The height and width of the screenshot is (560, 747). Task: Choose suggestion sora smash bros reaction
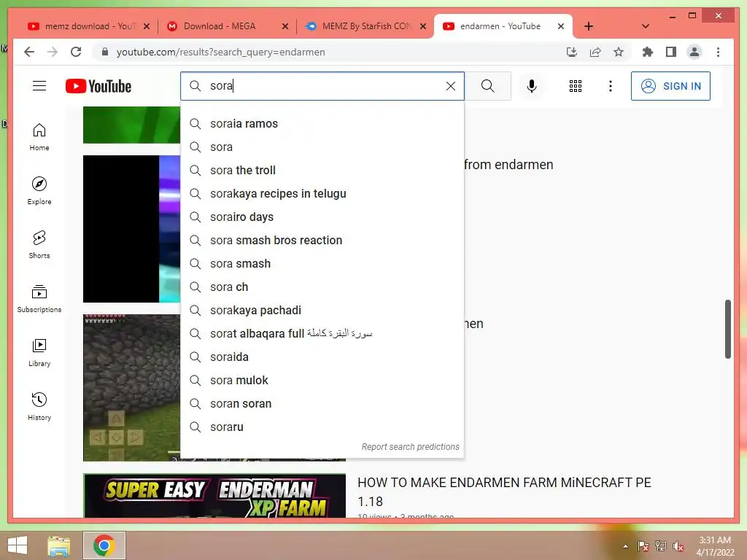tap(322, 240)
